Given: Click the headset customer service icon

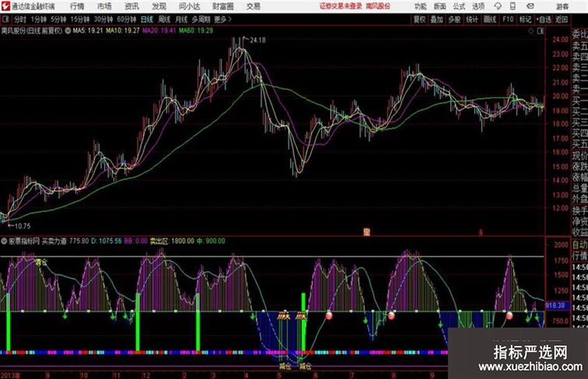Looking at the screenshot, I should pos(498,6).
